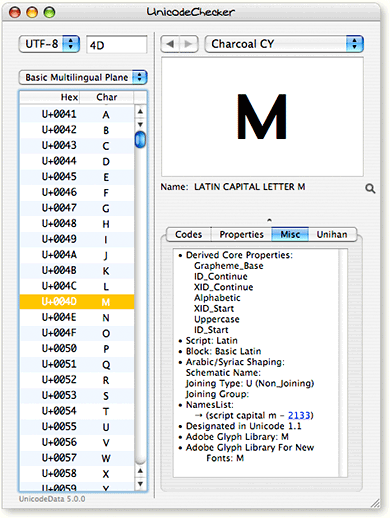390x518 pixels.
Task: Click highlighted row U+004D M
Action: click(x=77, y=302)
